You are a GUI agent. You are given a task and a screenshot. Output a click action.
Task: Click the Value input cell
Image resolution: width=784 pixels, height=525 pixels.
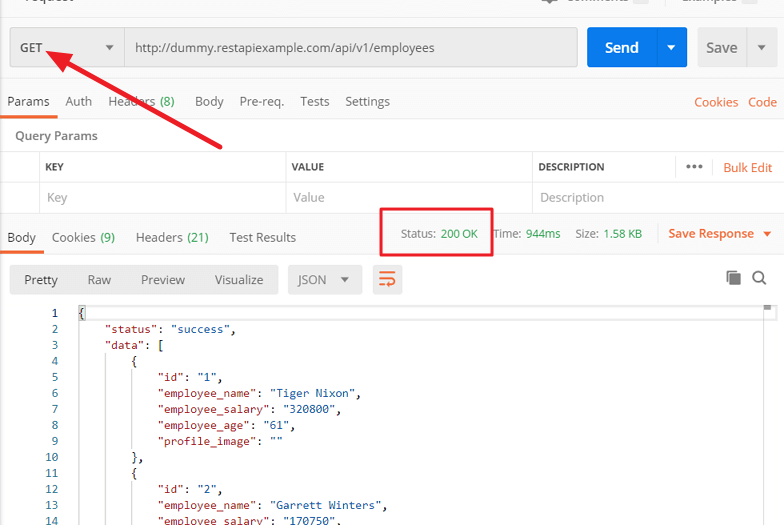[x=409, y=198]
